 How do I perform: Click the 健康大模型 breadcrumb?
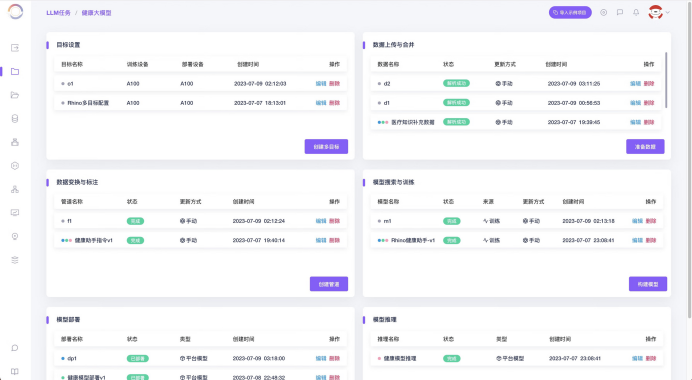click(96, 13)
